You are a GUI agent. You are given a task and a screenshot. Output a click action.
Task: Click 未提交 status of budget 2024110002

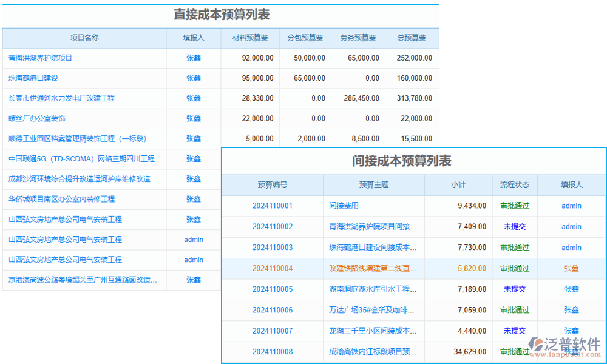coord(515,227)
